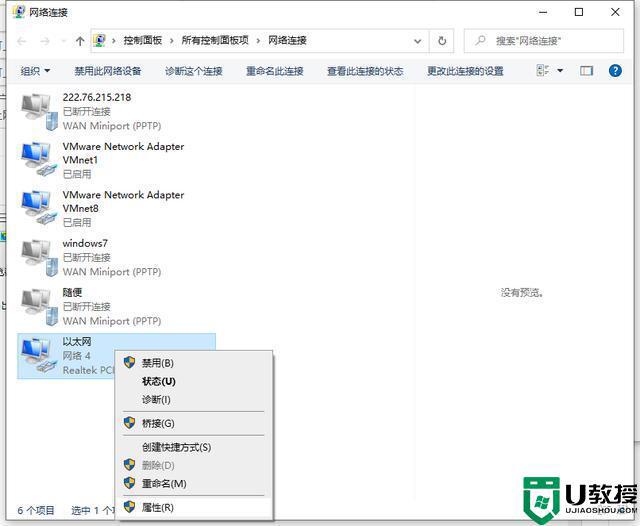Click the change view icon
Viewport: 640px width, 526px height.
tap(543, 71)
